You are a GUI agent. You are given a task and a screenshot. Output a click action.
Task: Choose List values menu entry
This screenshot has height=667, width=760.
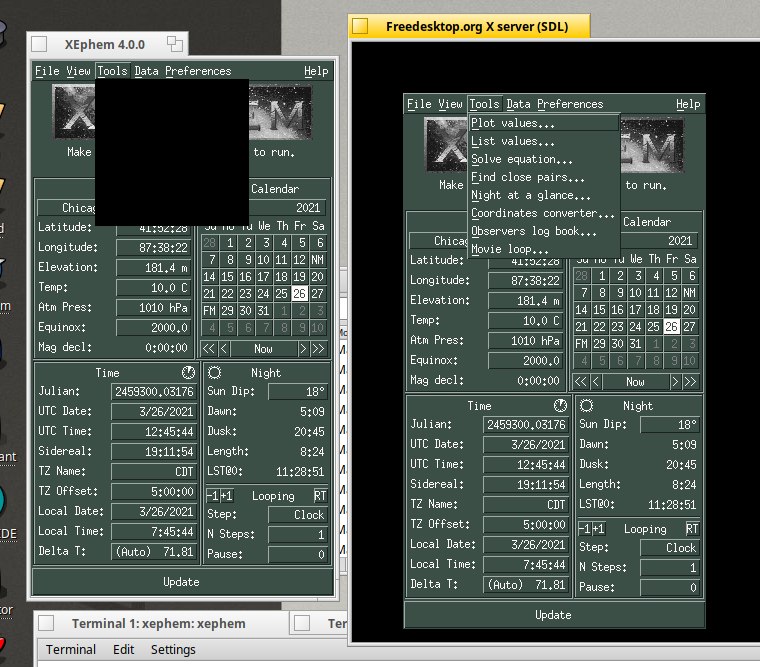pos(544,141)
